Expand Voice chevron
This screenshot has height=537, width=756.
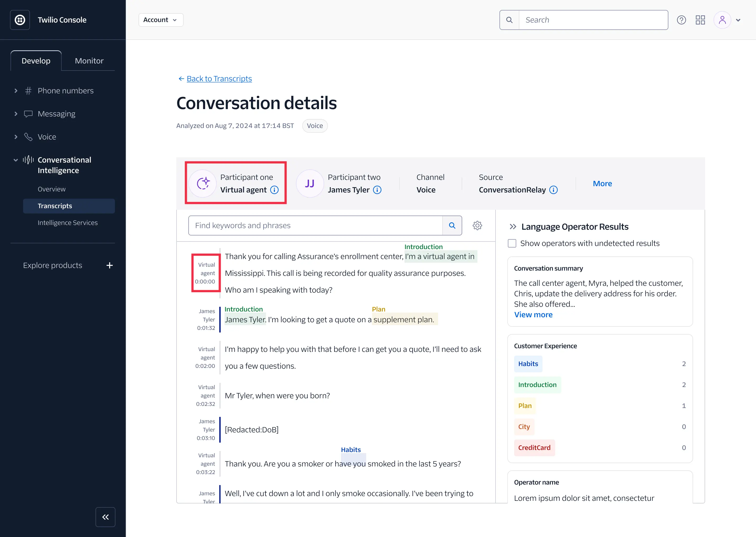coord(15,137)
